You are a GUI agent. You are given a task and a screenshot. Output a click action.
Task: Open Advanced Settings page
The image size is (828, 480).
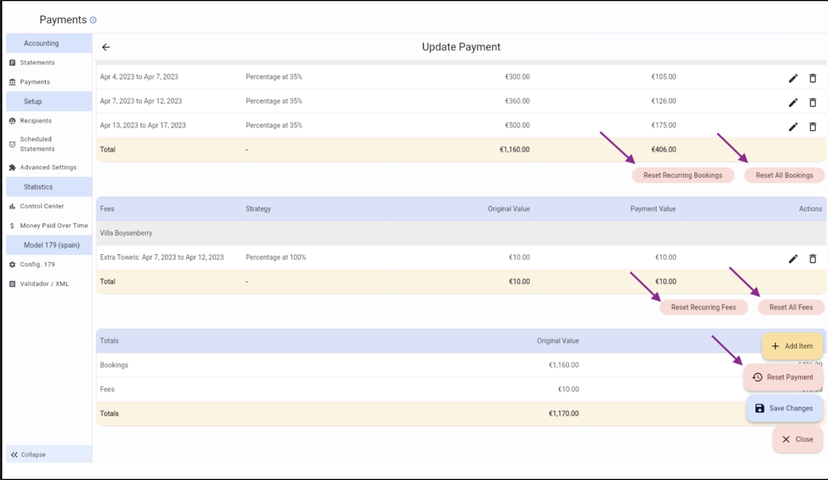coord(48,167)
